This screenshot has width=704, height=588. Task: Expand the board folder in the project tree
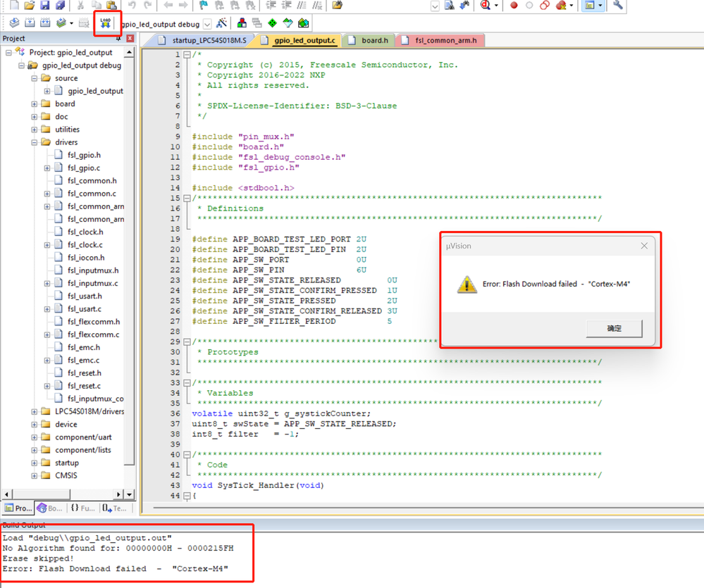pyautogui.click(x=34, y=104)
